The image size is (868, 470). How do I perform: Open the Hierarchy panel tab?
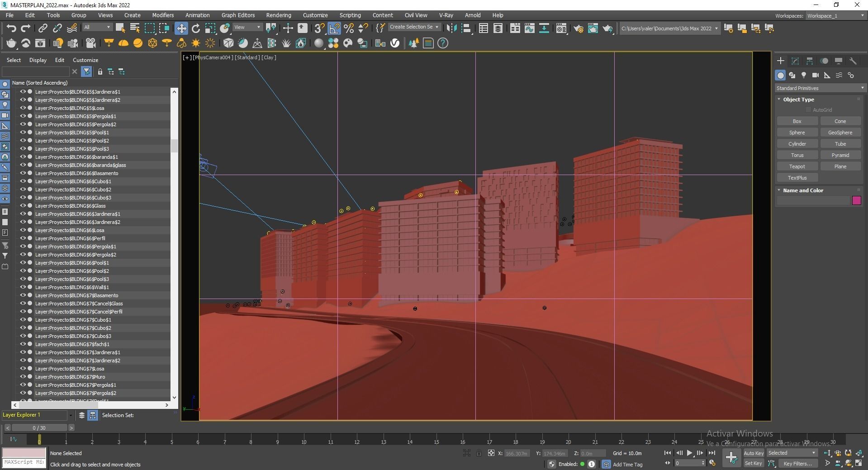[x=810, y=61]
